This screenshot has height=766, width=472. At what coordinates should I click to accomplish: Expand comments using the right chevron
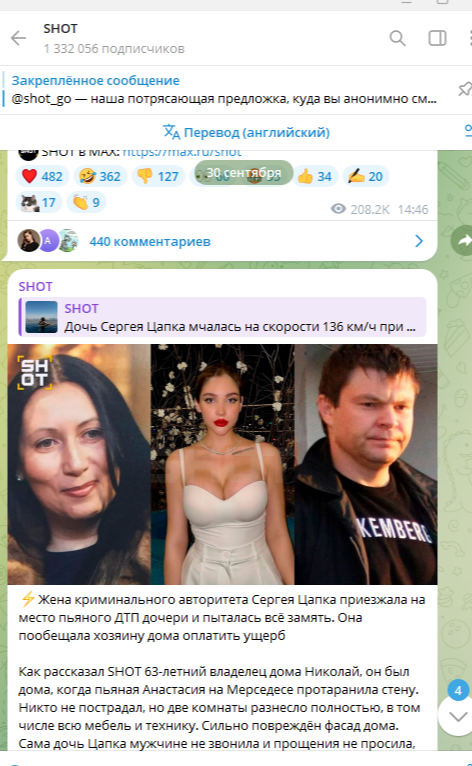coord(419,241)
